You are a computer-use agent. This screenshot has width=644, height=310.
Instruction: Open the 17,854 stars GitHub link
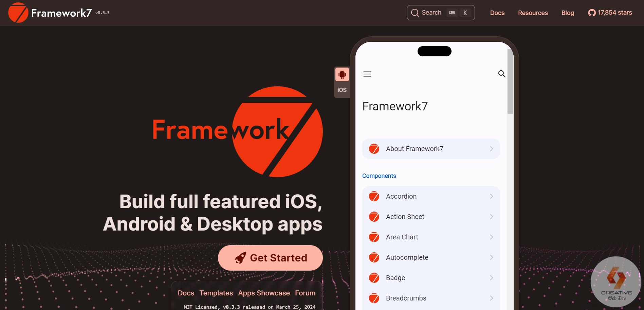pyautogui.click(x=610, y=13)
